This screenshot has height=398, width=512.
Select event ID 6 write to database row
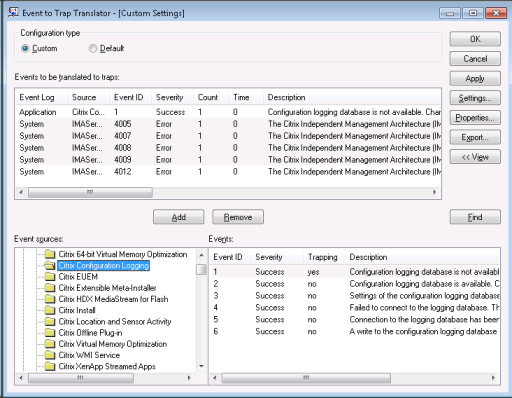click(356, 331)
